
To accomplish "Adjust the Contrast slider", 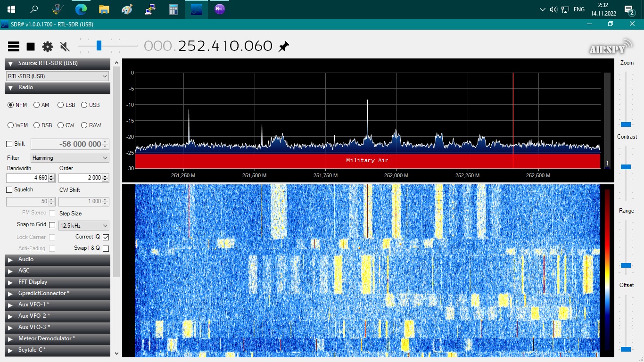I will (626, 167).
